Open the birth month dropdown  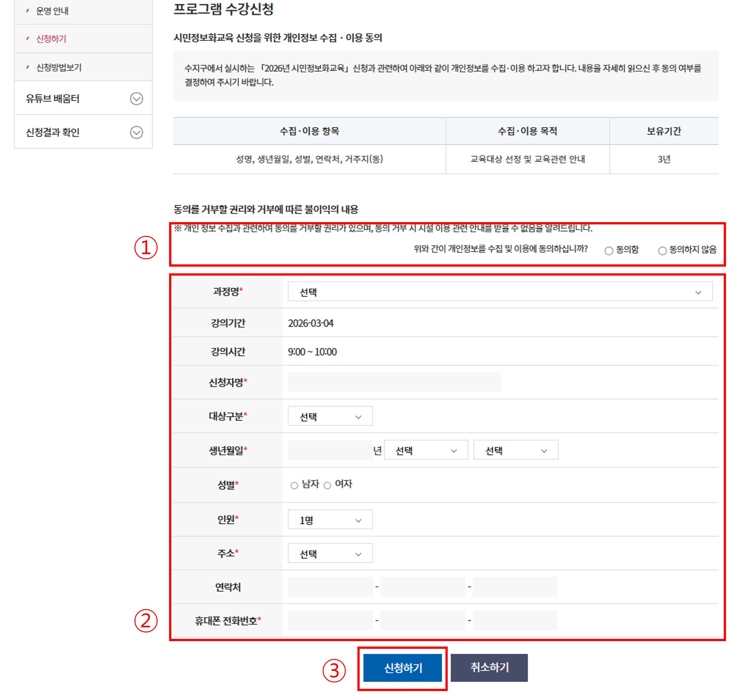coord(426,450)
